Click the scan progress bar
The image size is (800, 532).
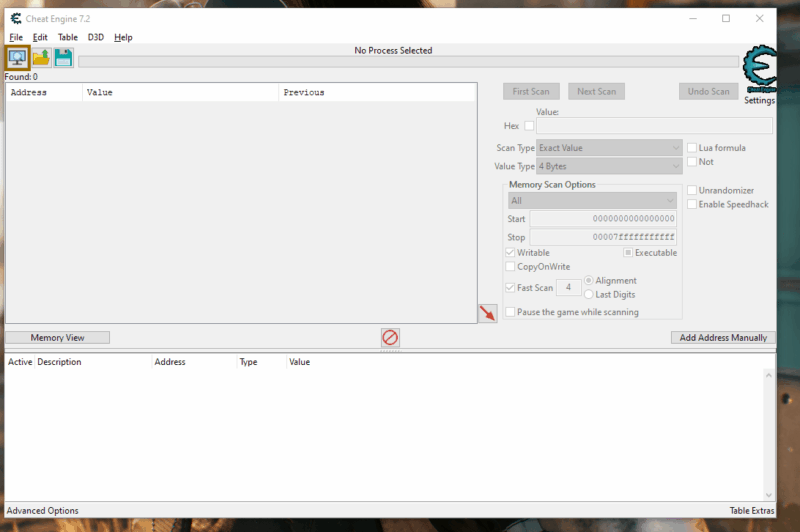(x=408, y=62)
